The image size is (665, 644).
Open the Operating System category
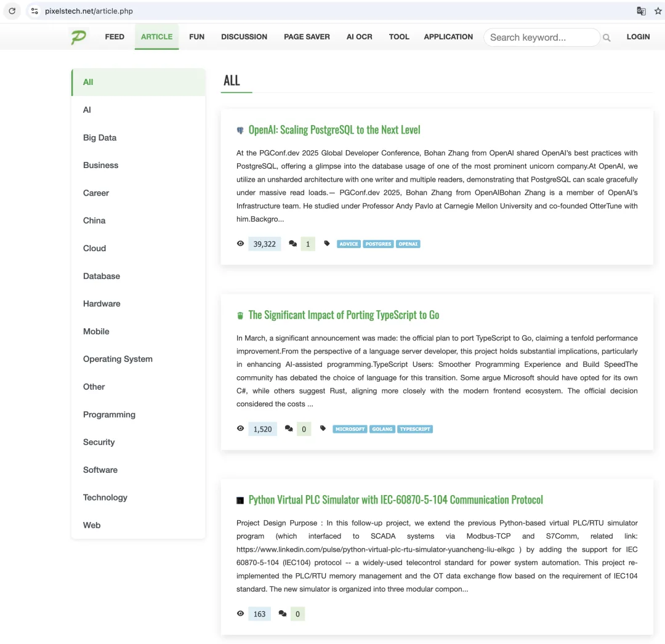(139, 359)
